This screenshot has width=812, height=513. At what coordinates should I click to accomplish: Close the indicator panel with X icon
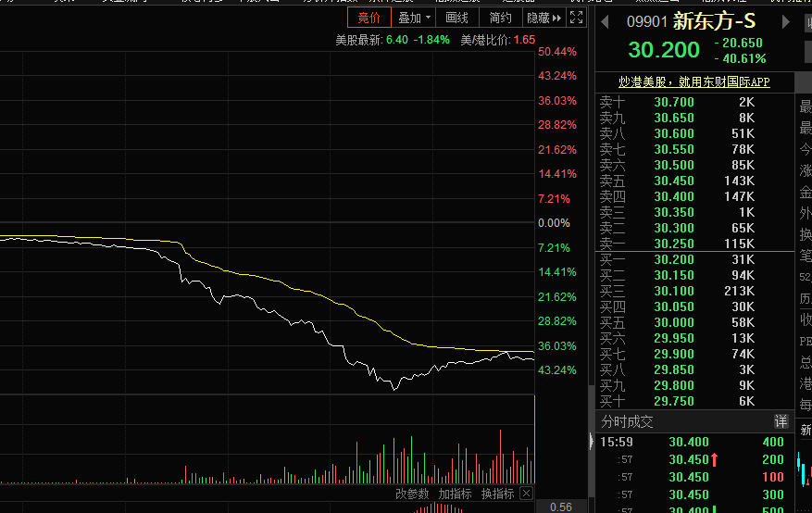tap(526, 493)
